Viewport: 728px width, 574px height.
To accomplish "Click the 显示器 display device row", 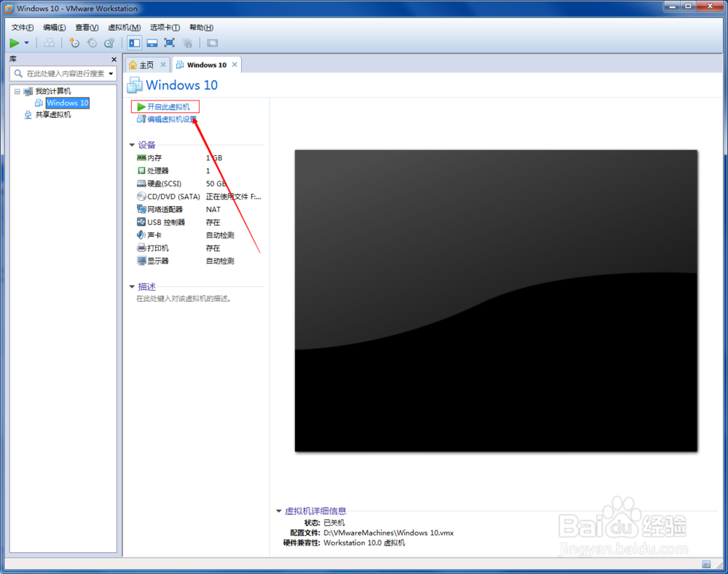I will click(199, 261).
